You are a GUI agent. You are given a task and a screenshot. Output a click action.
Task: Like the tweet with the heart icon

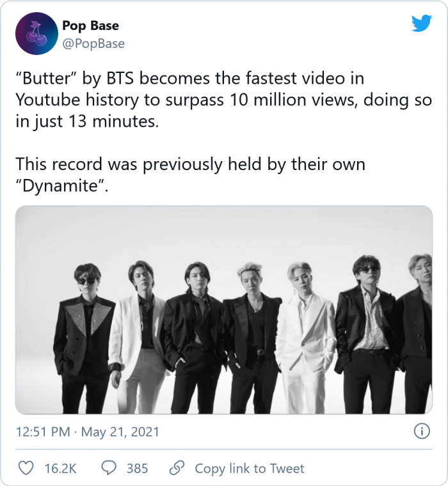26,468
